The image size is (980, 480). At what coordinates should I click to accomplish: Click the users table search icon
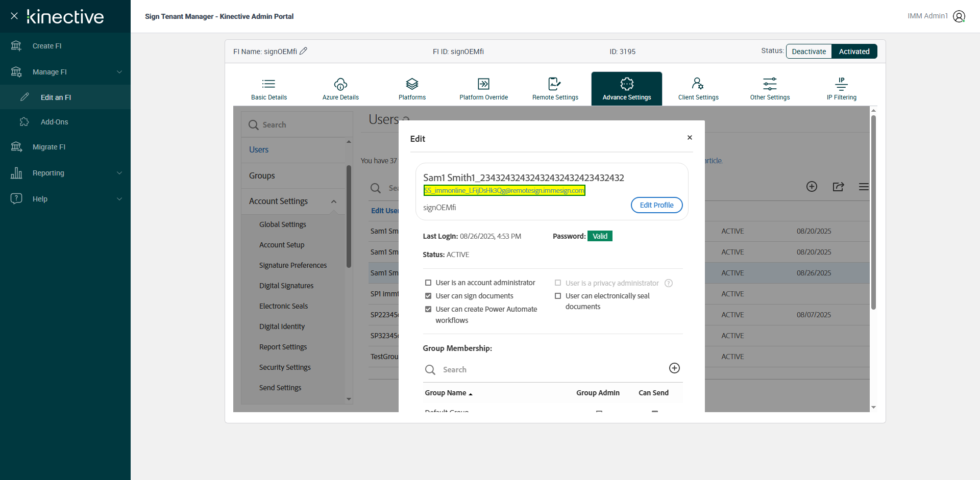[x=376, y=188]
